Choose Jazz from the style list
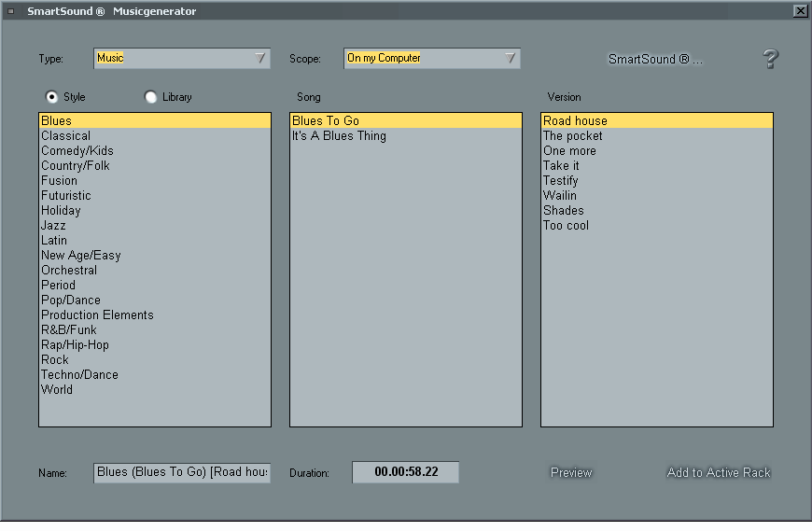 click(x=53, y=225)
